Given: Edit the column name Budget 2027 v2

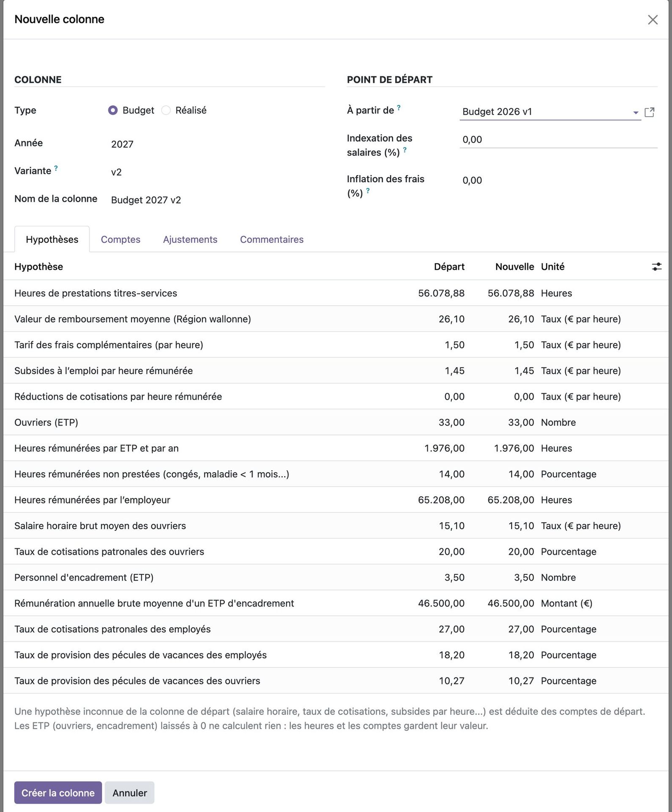Looking at the screenshot, I should [146, 200].
